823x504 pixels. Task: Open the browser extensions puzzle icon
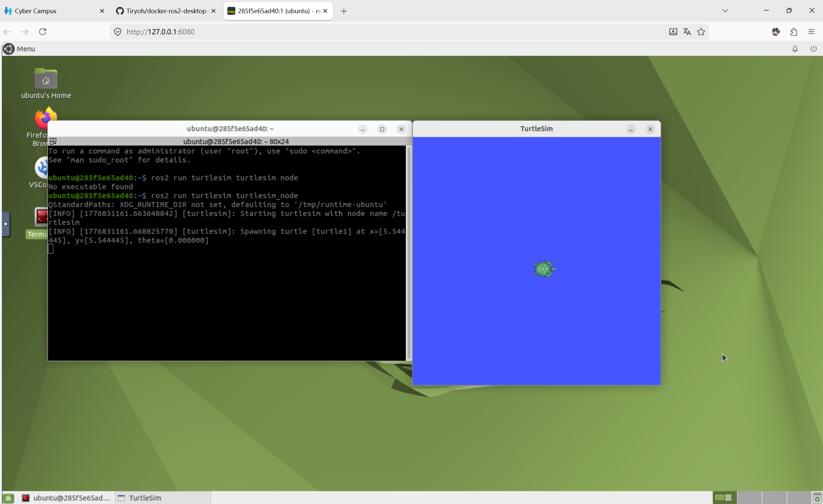(794, 32)
